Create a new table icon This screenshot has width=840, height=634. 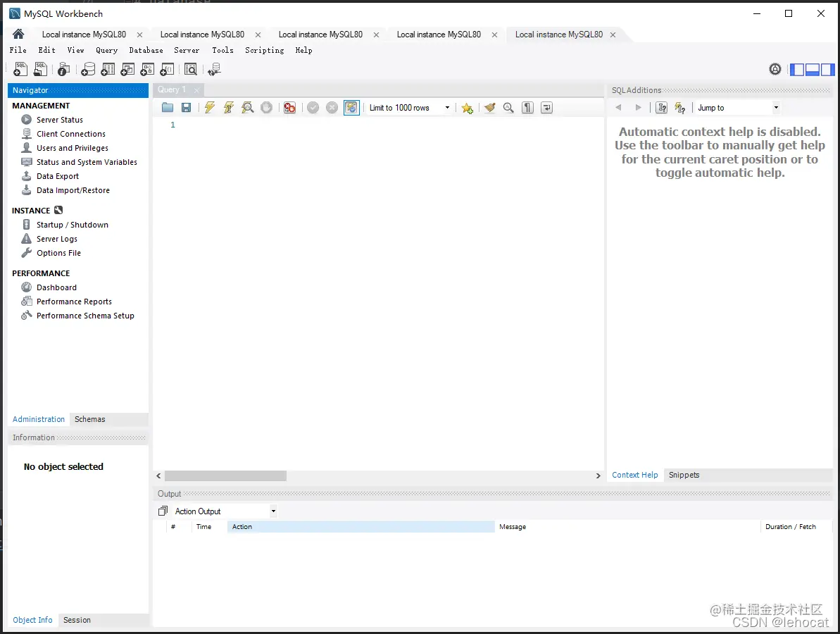pos(108,69)
